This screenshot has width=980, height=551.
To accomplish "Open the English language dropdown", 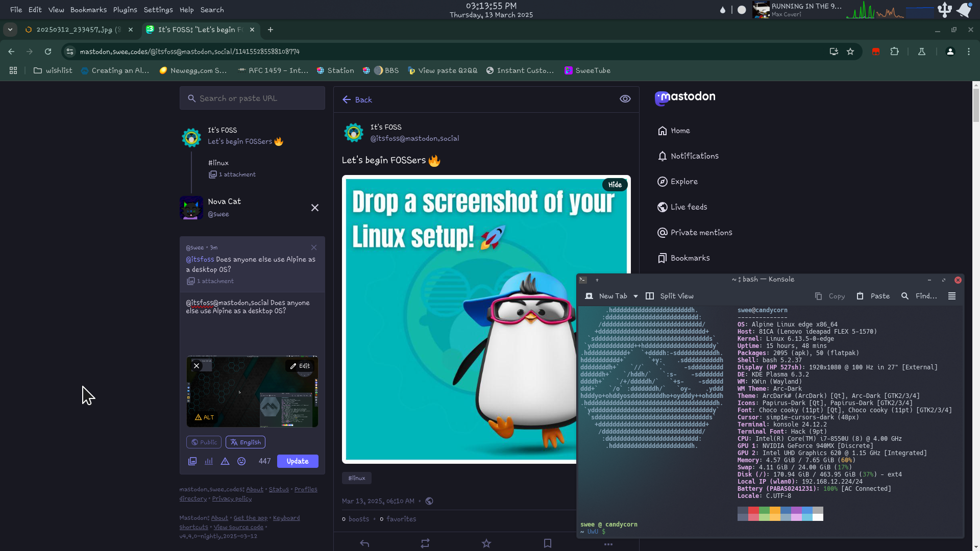I will click(x=246, y=442).
